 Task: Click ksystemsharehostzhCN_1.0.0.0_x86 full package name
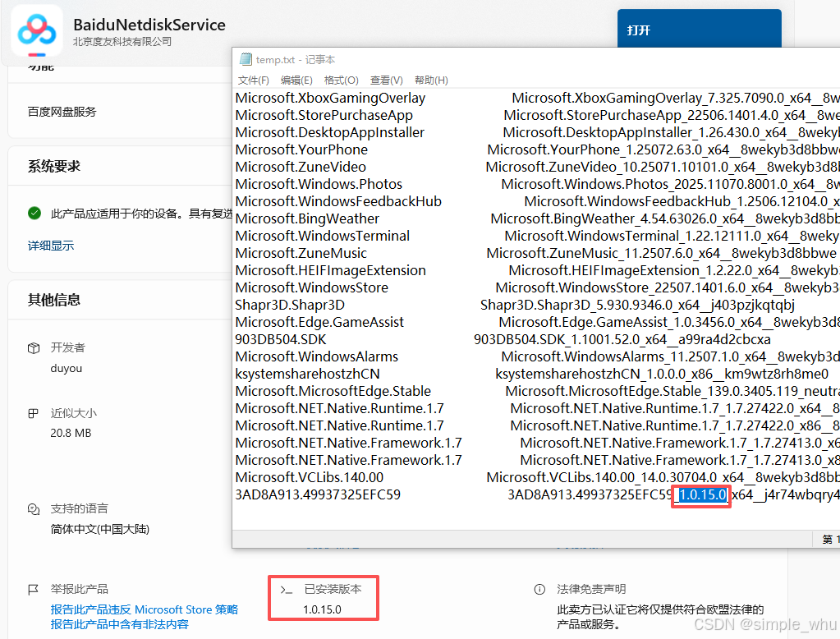[662, 374]
